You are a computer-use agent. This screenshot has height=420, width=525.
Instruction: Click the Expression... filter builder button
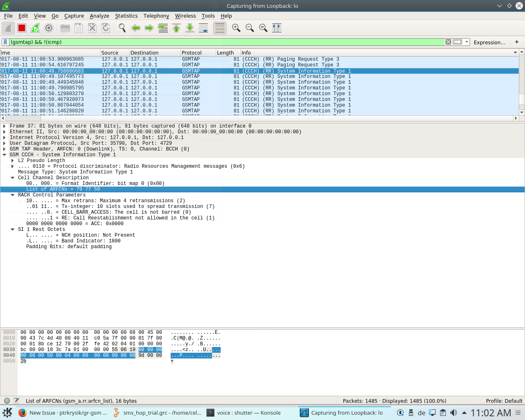pos(490,42)
